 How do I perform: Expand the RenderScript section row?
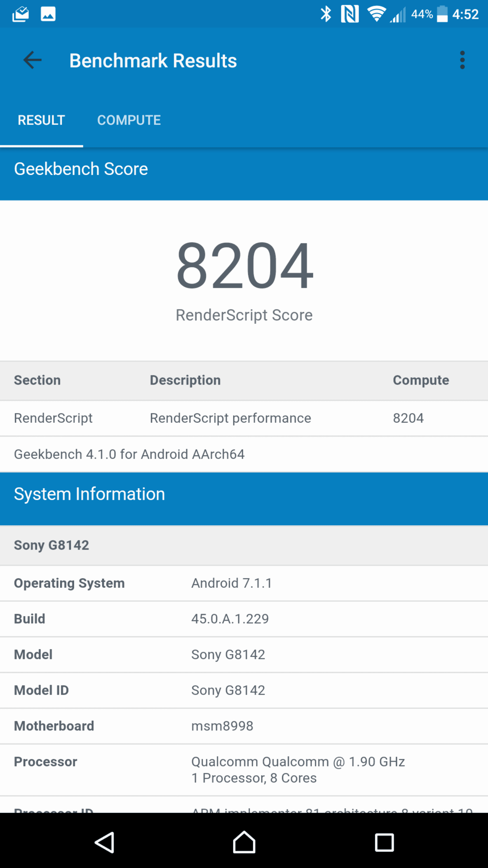point(244,417)
